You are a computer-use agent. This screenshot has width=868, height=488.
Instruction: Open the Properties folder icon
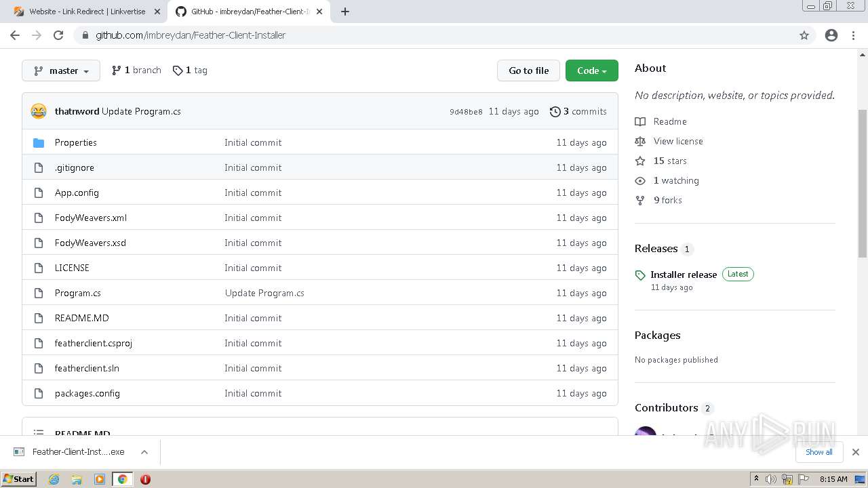point(39,142)
